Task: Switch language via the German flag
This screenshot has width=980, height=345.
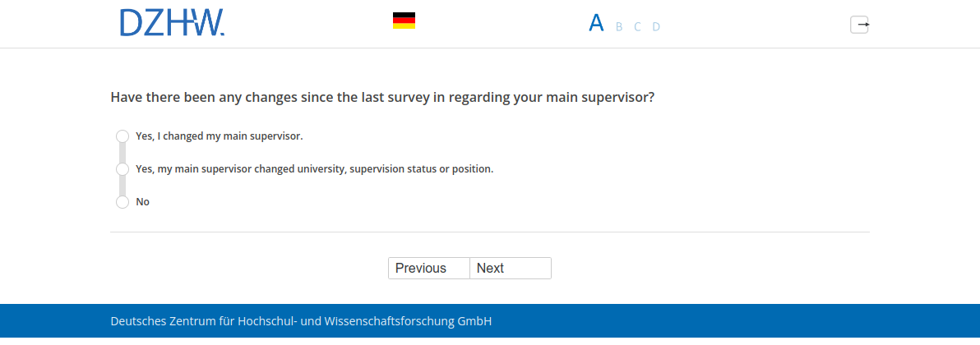Action: pyautogui.click(x=404, y=21)
